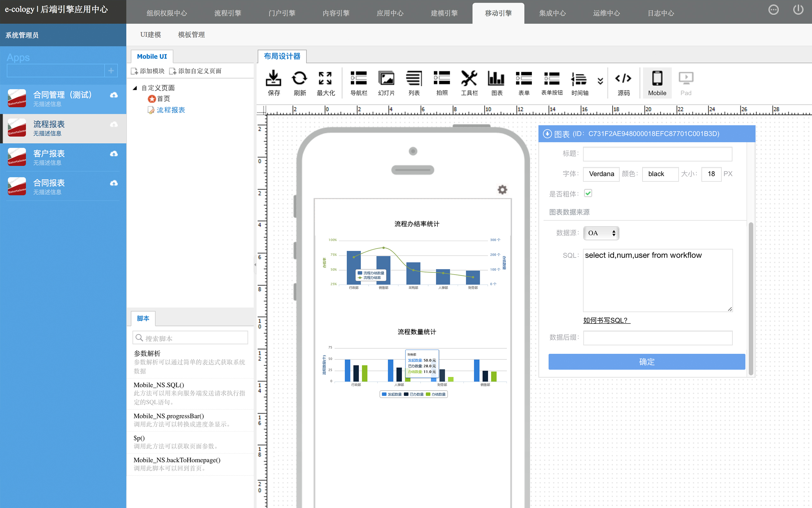Viewport: 812px width, 508px height.
Task: Click the plus button beside Apps search
Action: tap(111, 70)
